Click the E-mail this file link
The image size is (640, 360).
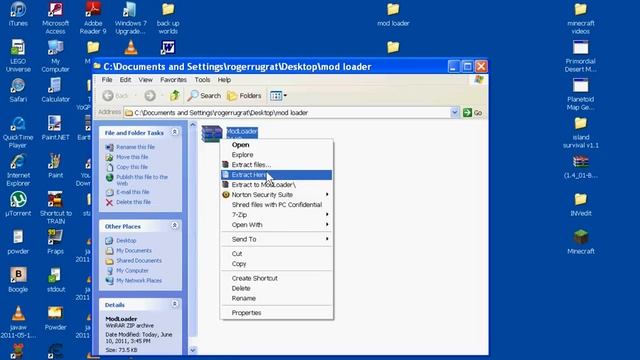pyautogui.click(x=133, y=192)
